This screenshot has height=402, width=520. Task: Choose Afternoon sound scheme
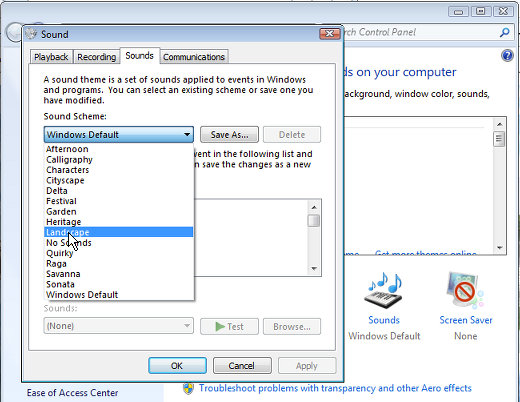point(119,149)
